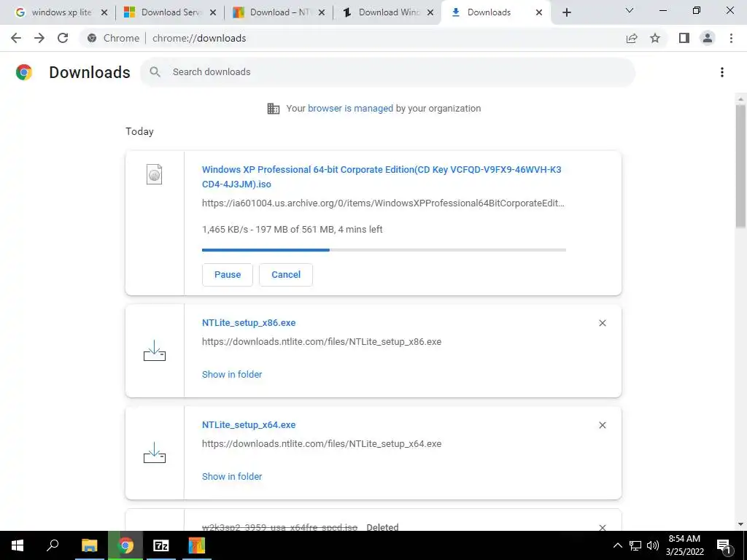Open the 'browser is managed' link
Screen dimensions: 747x560
coord(350,109)
